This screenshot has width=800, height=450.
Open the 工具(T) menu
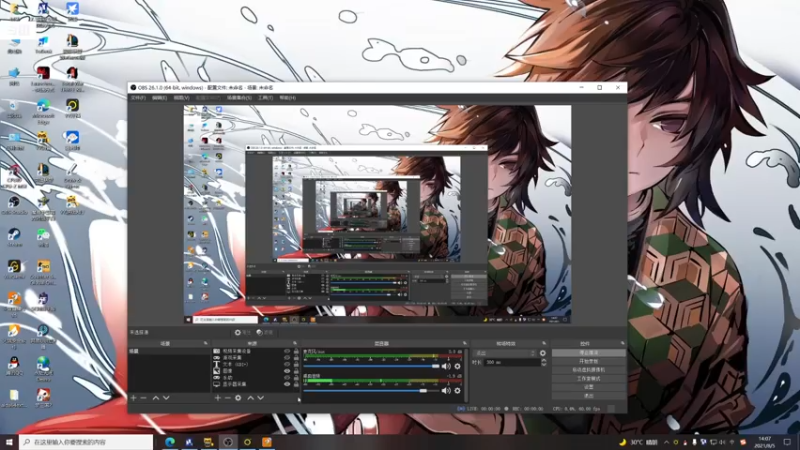pyautogui.click(x=265, y=97)
